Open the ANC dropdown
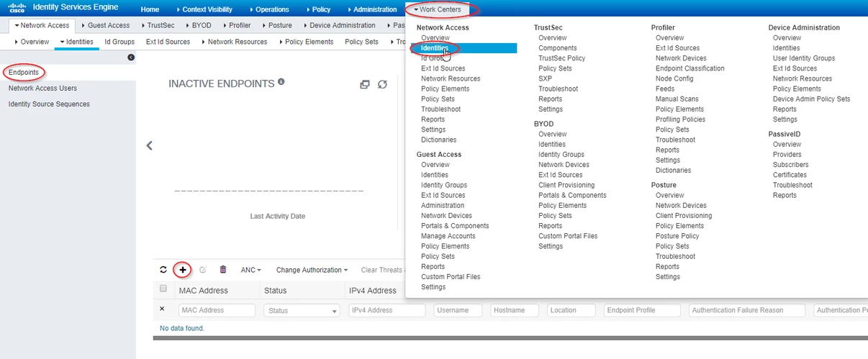Image resolution: width=868 pixels, height=359 pixels. pos(251,270)
